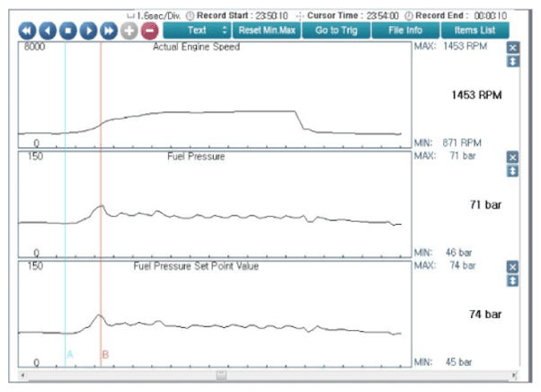The height and width of the screenshot is (392, 541).
Task: Expand the Fuel Pressure graph height
Action: 512,171
